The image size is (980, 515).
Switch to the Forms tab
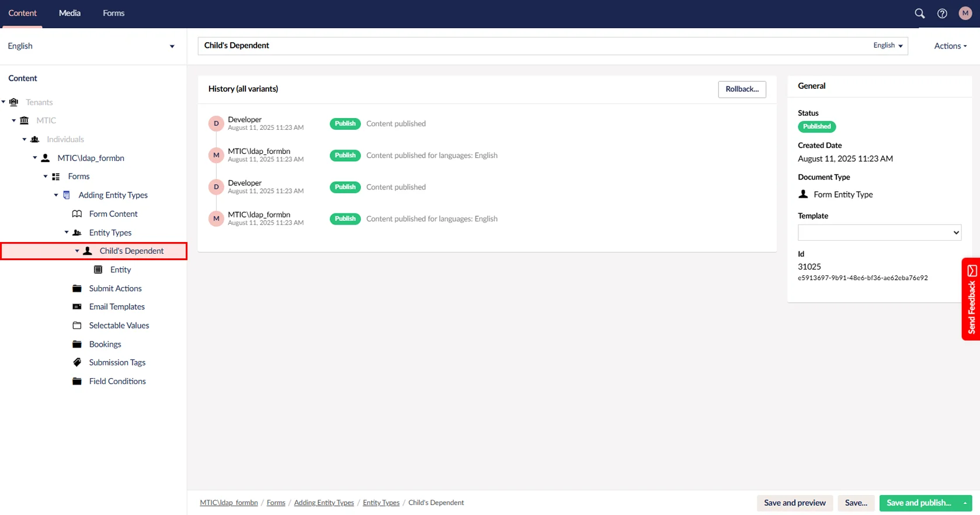[113, 13]
